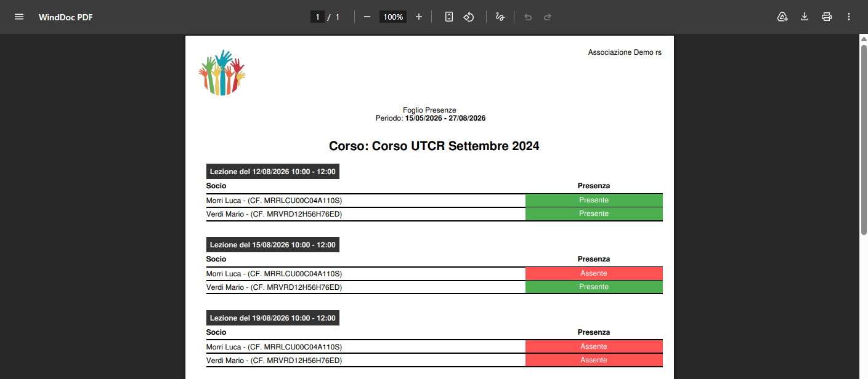
Task: Click the association hands logo
Action: (x=222, y=72)
